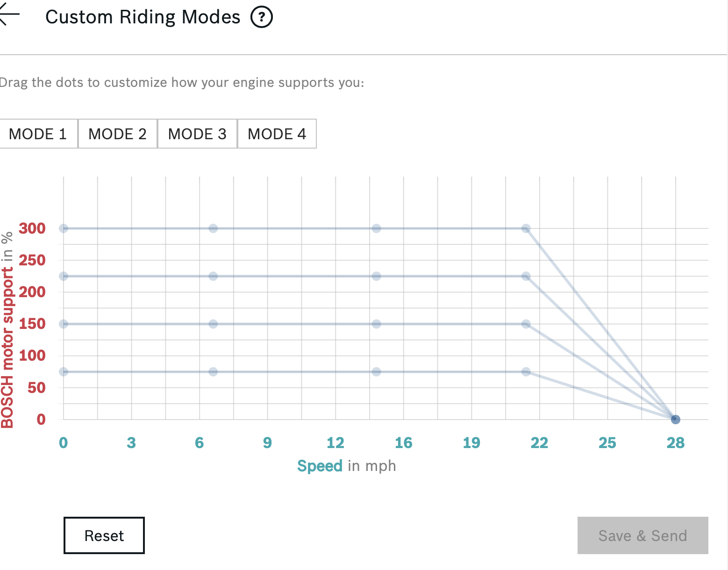This screenshot has height=570, width=728.
Task: Switch to the MODE 2 tab
Action: click(117, 134)
